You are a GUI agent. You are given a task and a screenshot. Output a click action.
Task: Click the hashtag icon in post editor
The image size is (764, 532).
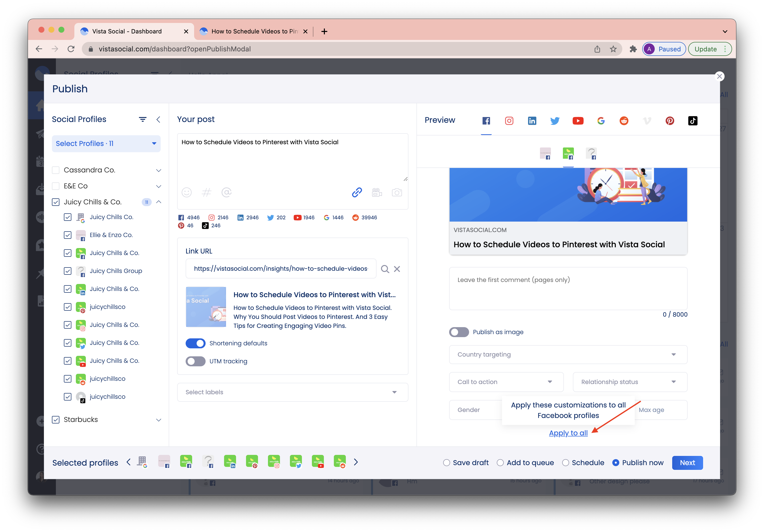coord(206,192)
